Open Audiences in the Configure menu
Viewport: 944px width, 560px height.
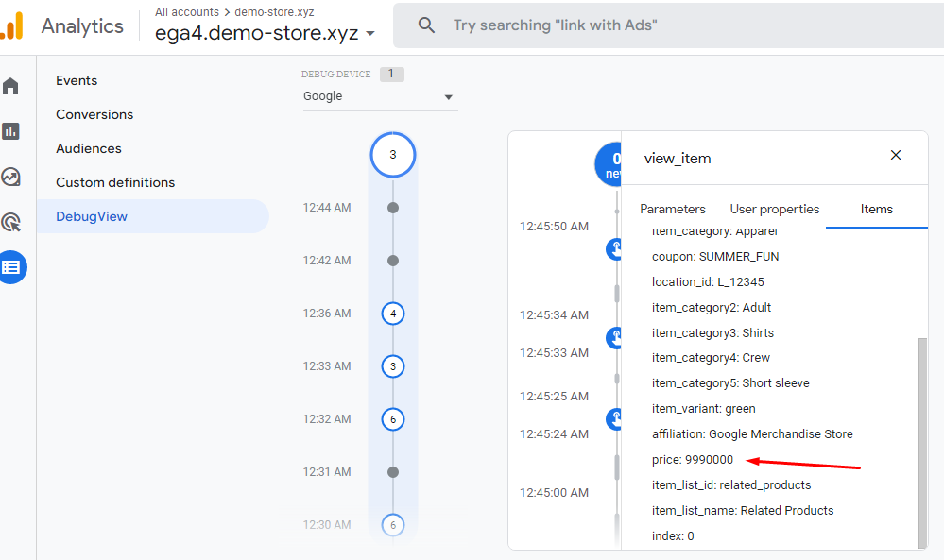89,148
